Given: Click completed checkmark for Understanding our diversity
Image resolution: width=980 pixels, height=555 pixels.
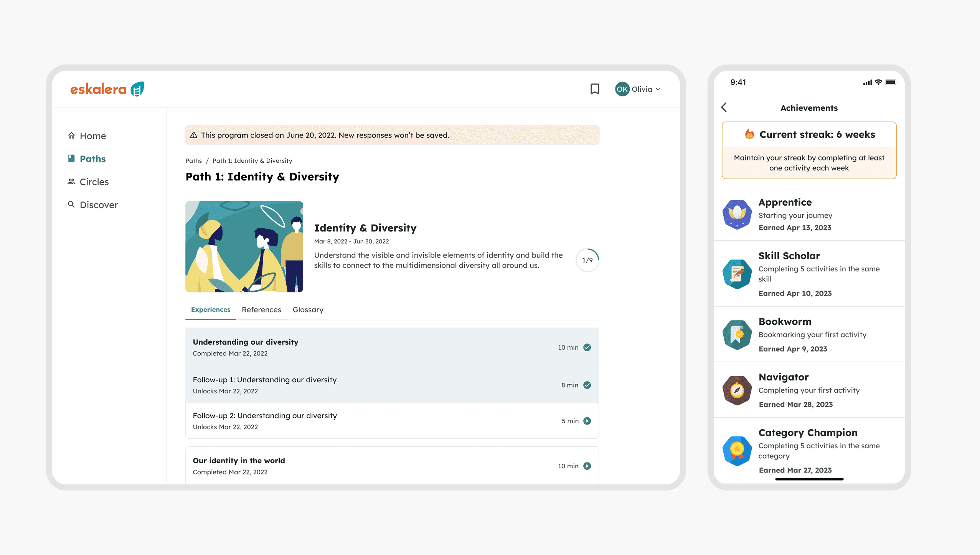Looking at the screenshot, I should pyautogui.click(x=587, y=347).
